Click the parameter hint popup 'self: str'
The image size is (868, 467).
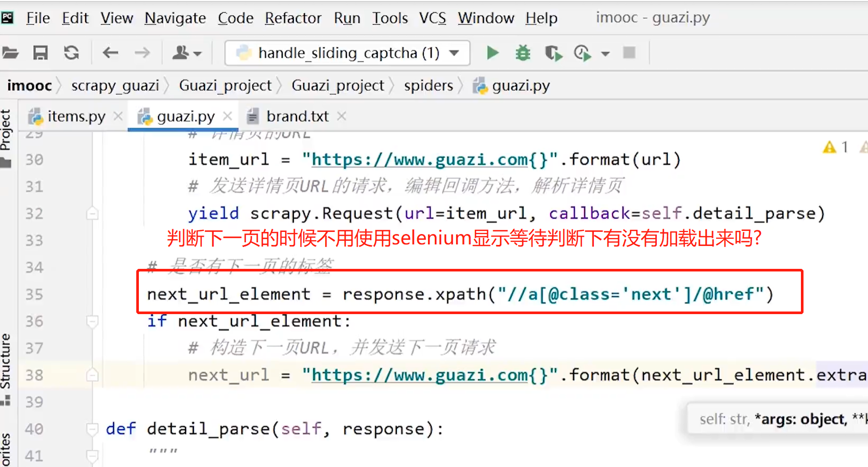coord(724,419)
